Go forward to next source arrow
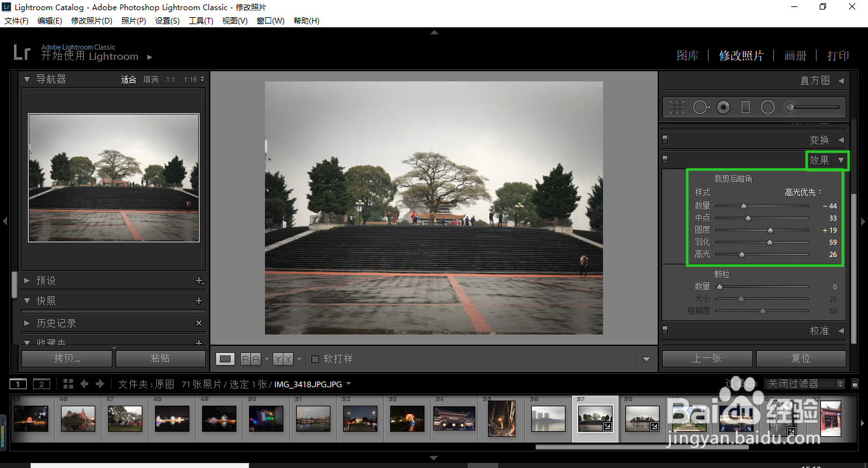This screenshot has width=868, height=468. pos(99,384)
